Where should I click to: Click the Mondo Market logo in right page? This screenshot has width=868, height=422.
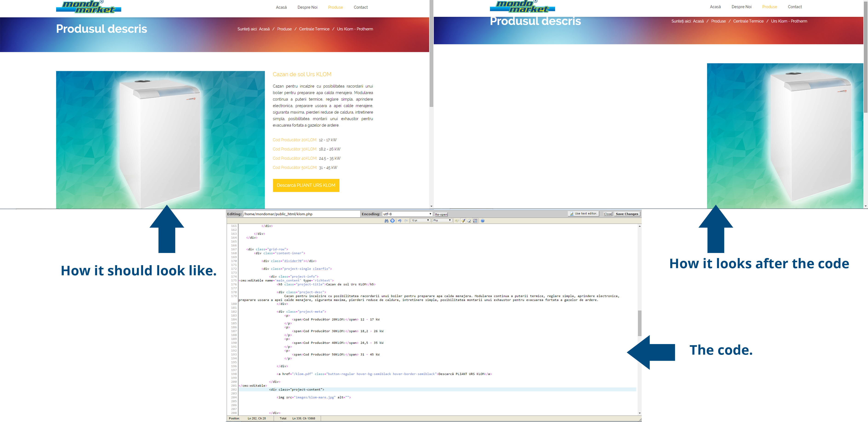point(522,6)
